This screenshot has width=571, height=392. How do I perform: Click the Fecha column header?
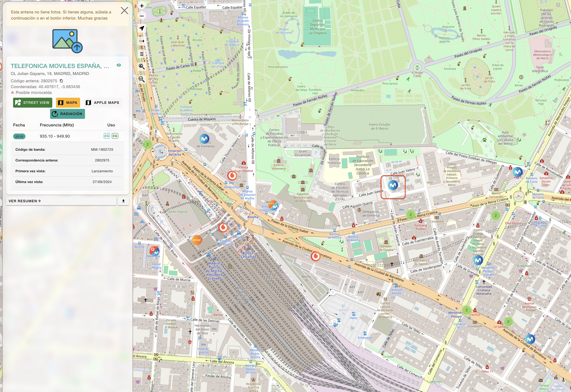(x=19, y=125)
